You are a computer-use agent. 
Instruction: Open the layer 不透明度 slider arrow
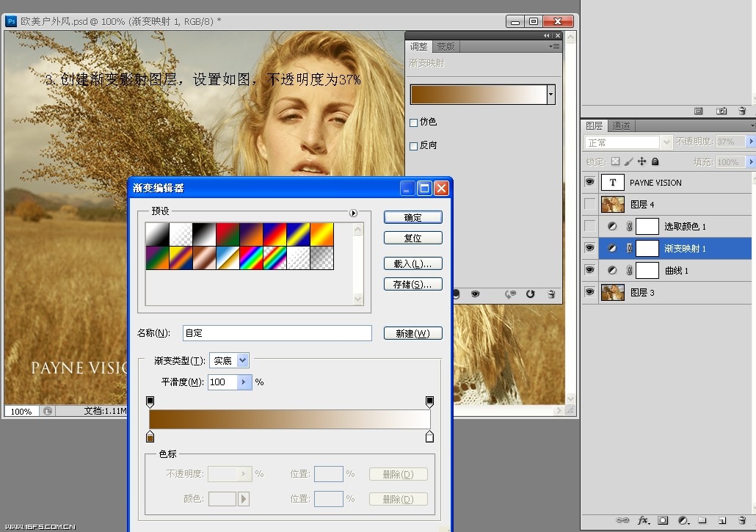click(x=750, y=142)
